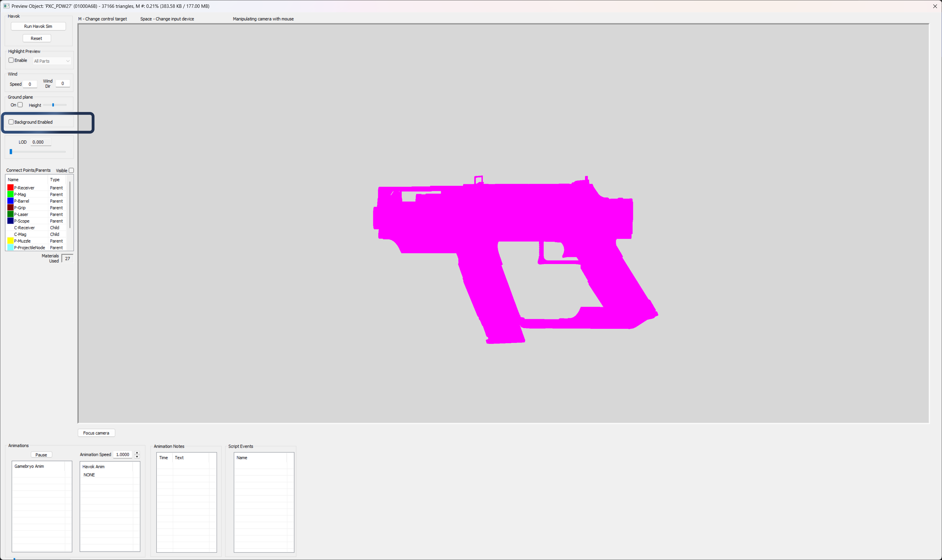
Task: Click the bright green P-Mag color swatch
Action: coord(11,194)
